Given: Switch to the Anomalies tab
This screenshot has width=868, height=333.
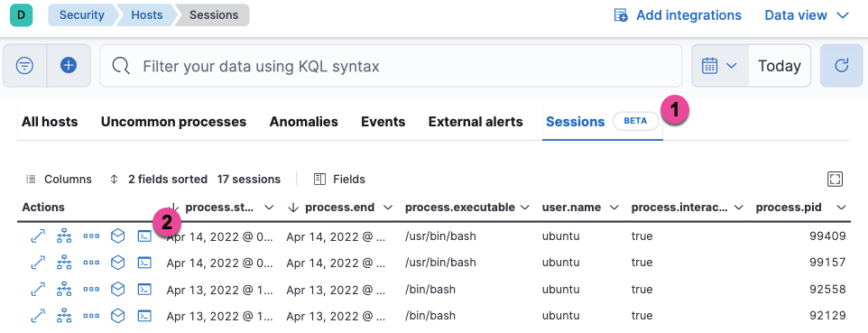Looking at the screenshot, I should [x=303, y=122].
